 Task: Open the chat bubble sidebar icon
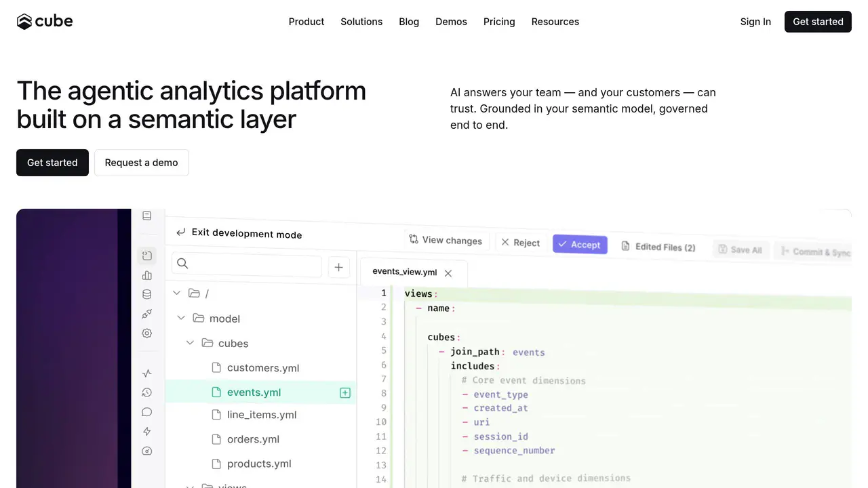(x=147, y=412)
